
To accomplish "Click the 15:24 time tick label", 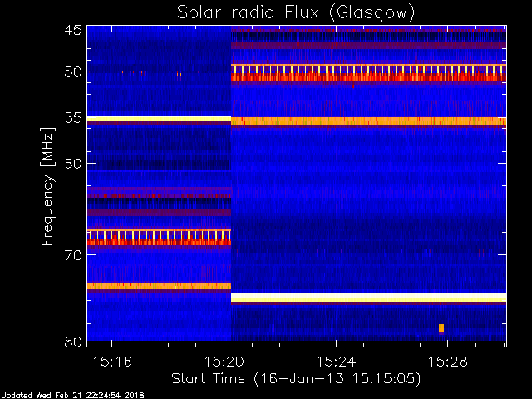I will [336, 362].
